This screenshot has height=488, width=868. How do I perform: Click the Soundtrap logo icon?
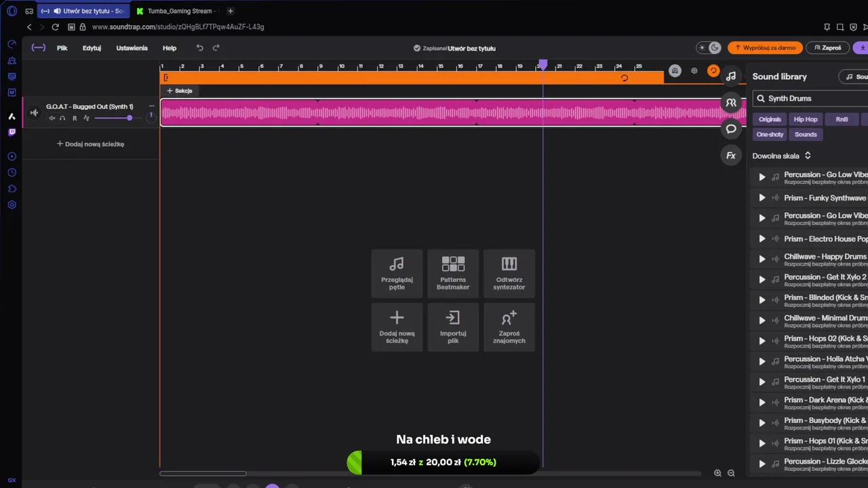pos(39,47)
